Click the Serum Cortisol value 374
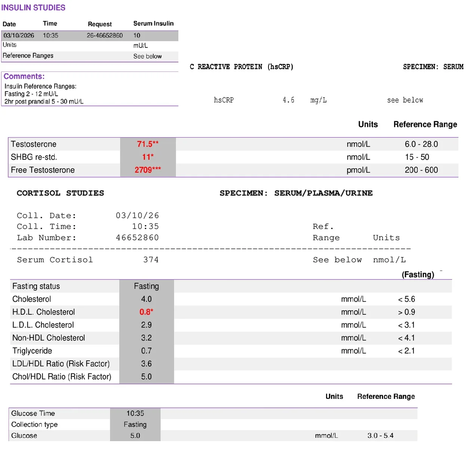 pos(151,260)
